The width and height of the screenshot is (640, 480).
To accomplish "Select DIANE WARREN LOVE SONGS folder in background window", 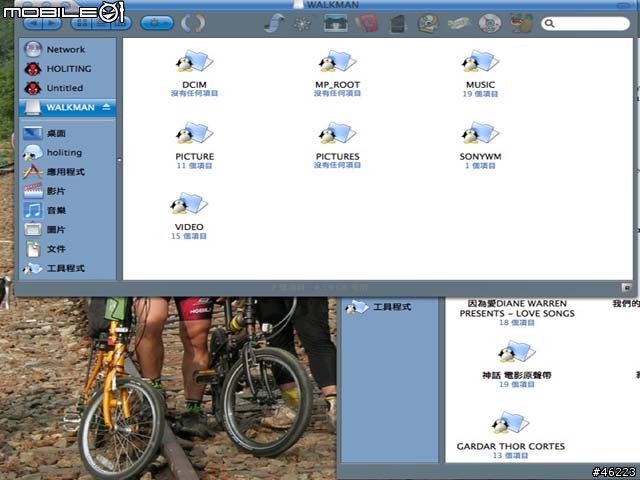I will pyautogui.click(x=517, y=312).
